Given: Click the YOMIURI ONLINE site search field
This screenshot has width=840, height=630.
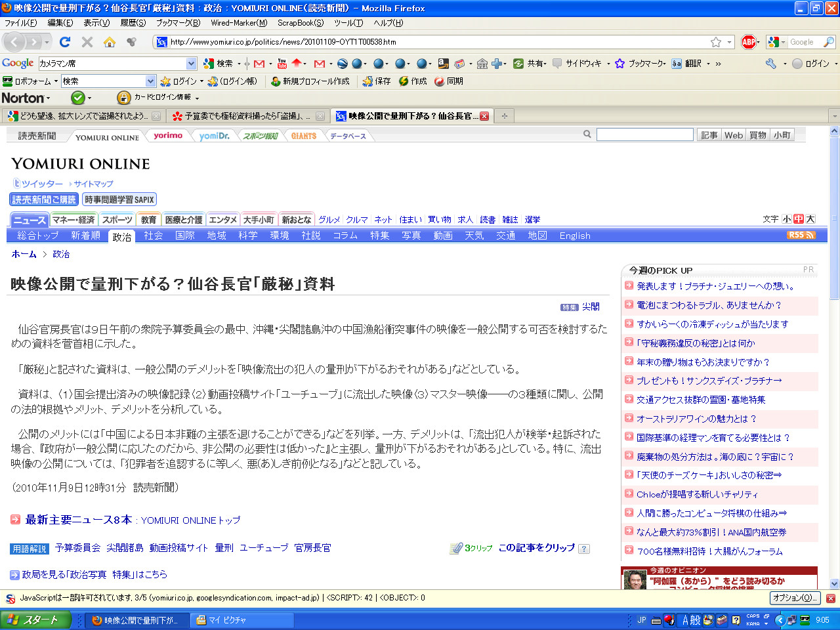Looking at the screenshot, I should 645,135.
